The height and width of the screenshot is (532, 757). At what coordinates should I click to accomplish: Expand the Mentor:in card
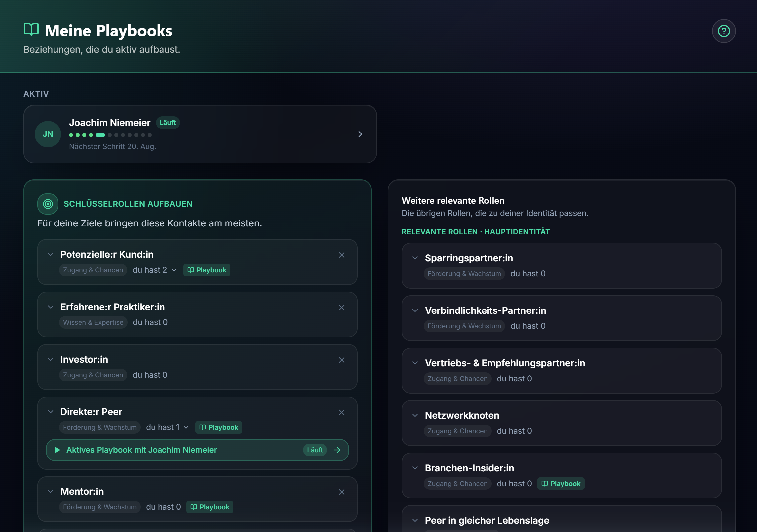[x=51, y=491]
